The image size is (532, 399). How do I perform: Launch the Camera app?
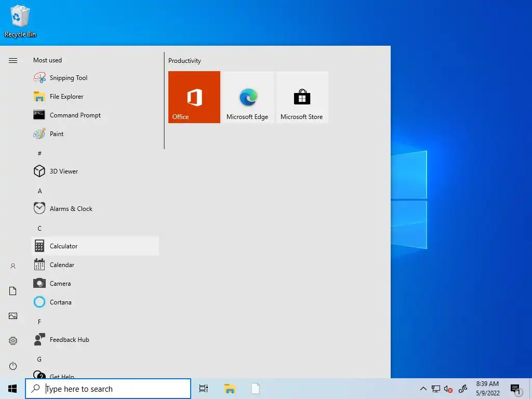(x=95, y=283)
